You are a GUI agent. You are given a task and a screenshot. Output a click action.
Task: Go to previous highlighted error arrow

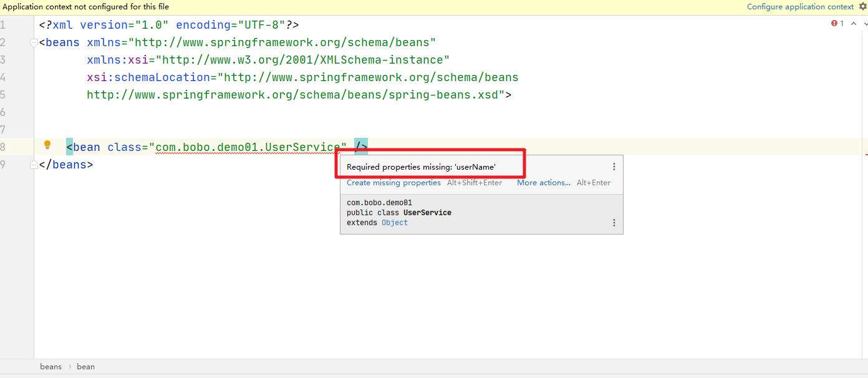click(x=852, y=24)
